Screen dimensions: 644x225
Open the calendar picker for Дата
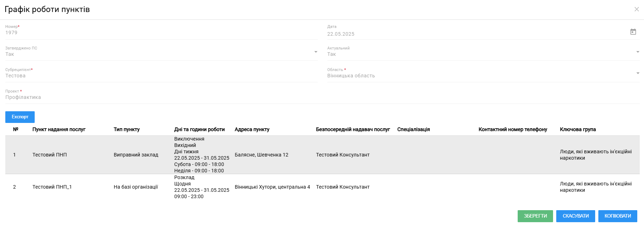click(633, 32)
